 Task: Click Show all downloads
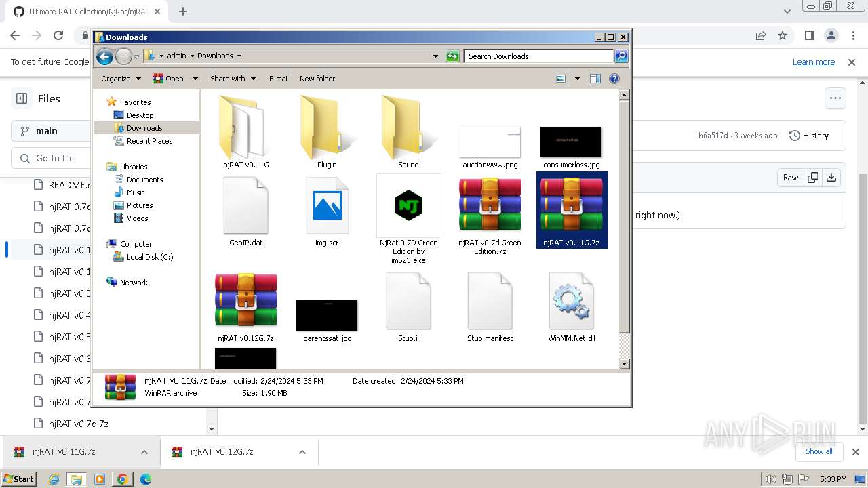[818, 452]
